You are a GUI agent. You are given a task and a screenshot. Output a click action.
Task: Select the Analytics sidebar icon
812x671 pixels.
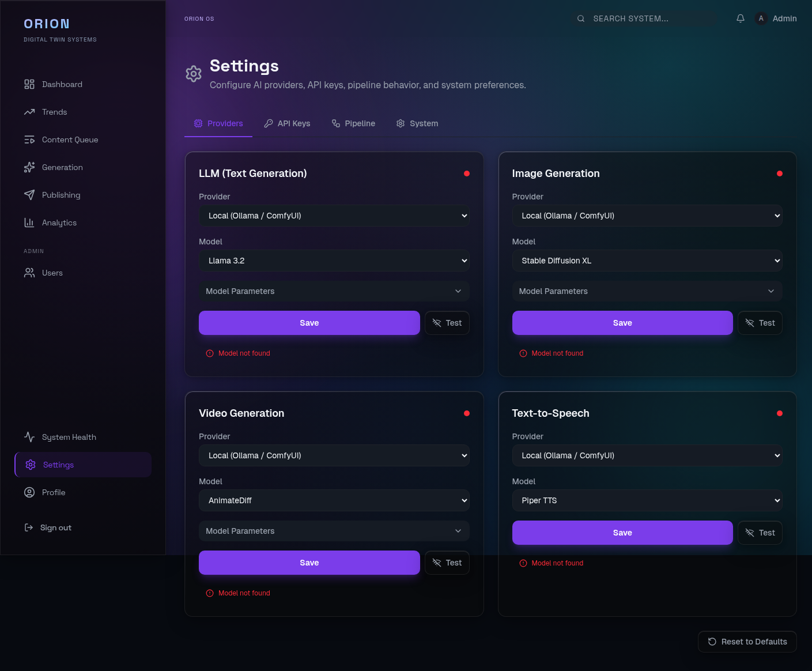(29, 223)
